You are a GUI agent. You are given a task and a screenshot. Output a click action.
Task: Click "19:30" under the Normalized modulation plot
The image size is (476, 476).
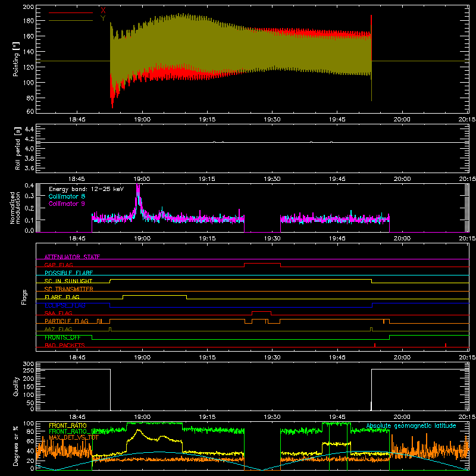pos(272,239)
